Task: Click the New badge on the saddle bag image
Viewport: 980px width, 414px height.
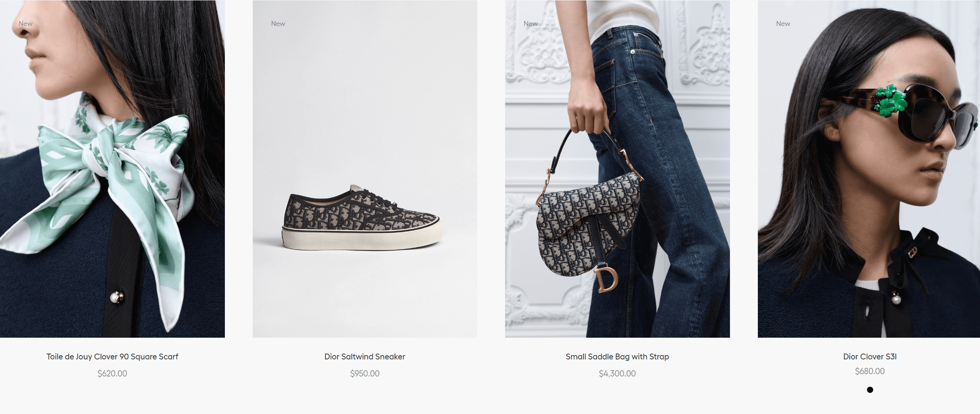Action: click(531, 24)
